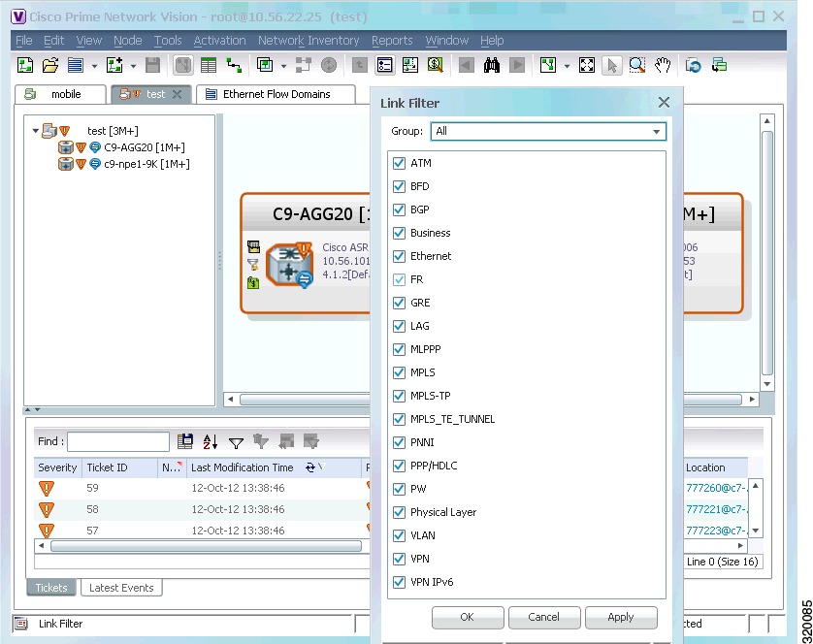
Task: Select the Show List View table icon
Action: tap(209, 65)
